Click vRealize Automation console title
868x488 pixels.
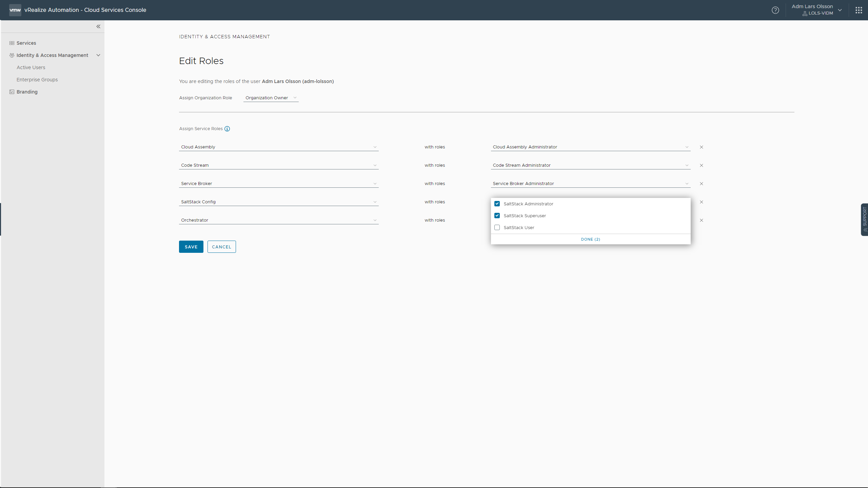85,10
